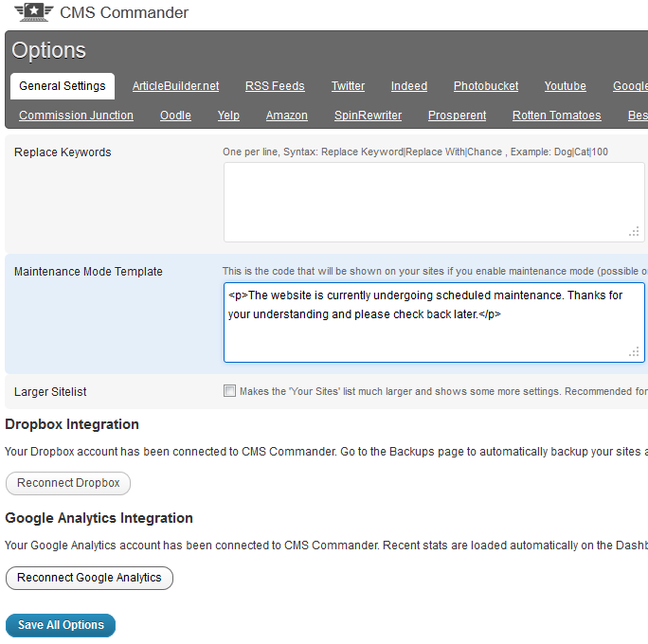Click the Reconnect Google Analytics button
This screenshot has width=648, height=644.
pos(89,578)
